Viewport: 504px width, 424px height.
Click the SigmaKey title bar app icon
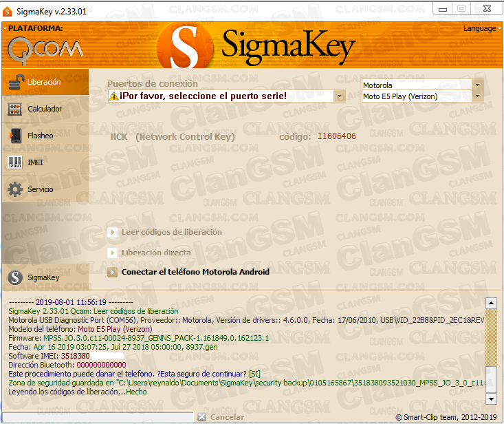pyautogui.click(x=7, y=12)
